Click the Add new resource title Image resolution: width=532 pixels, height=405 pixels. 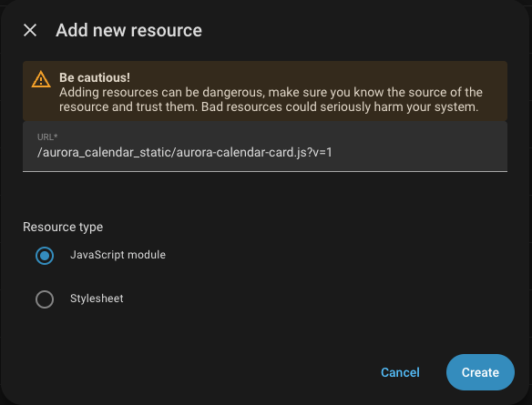tap(129, 30)
